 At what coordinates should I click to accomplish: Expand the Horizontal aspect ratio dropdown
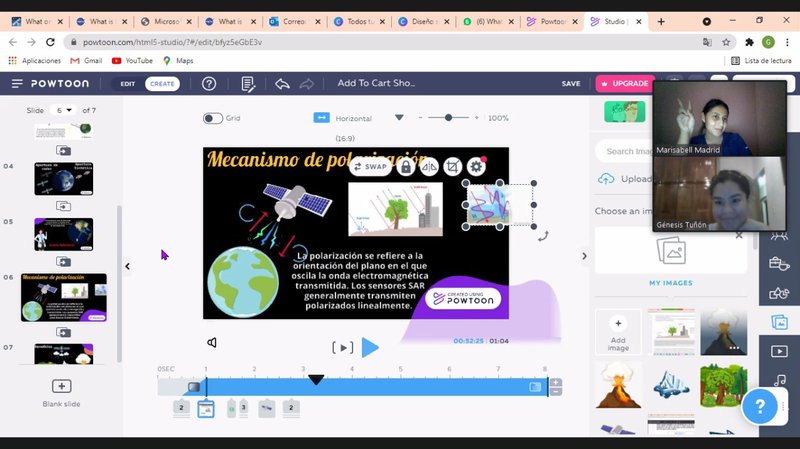click(x=399, y=117)
